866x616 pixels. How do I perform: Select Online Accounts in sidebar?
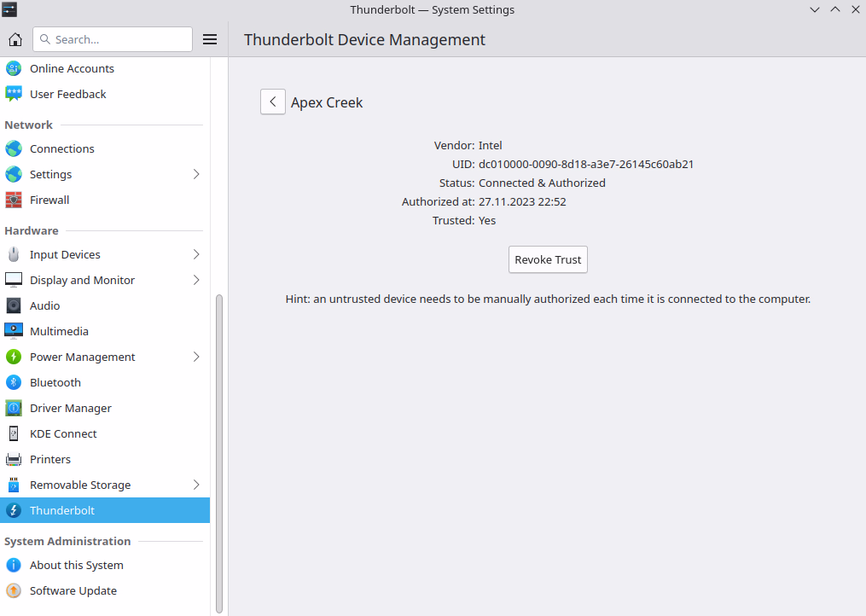[72, 68]
